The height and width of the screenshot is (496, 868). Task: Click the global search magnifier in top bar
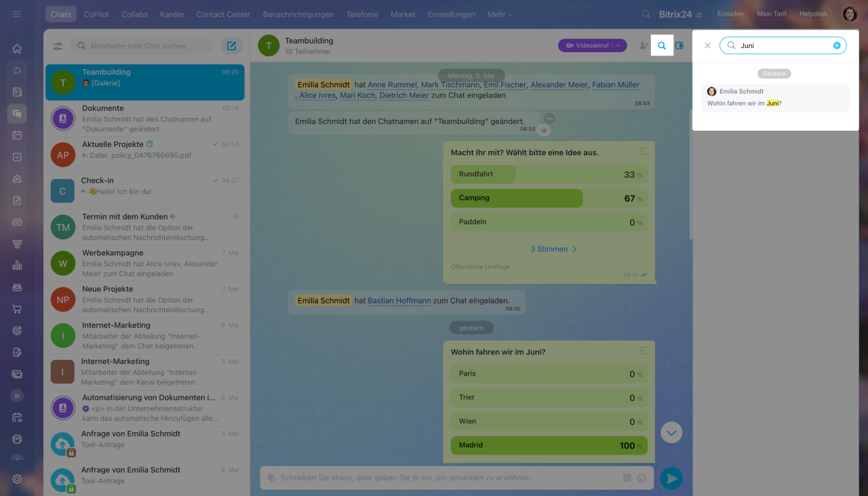[x=647, y=14]
